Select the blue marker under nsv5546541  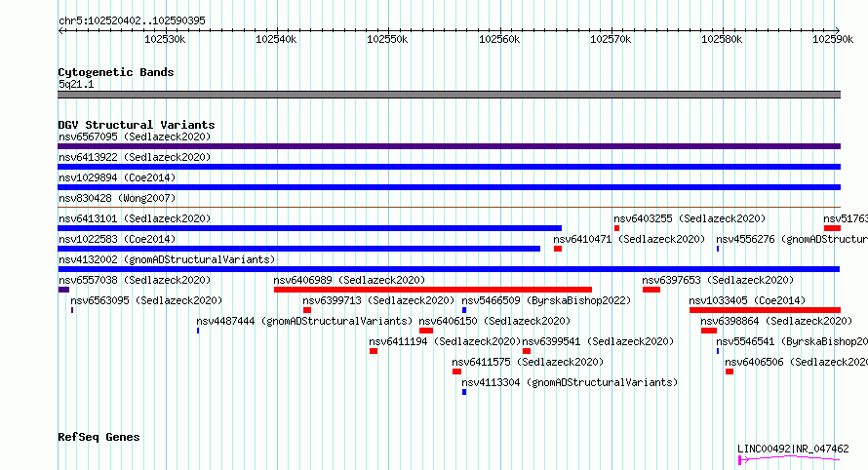click(x=718, y=351)
